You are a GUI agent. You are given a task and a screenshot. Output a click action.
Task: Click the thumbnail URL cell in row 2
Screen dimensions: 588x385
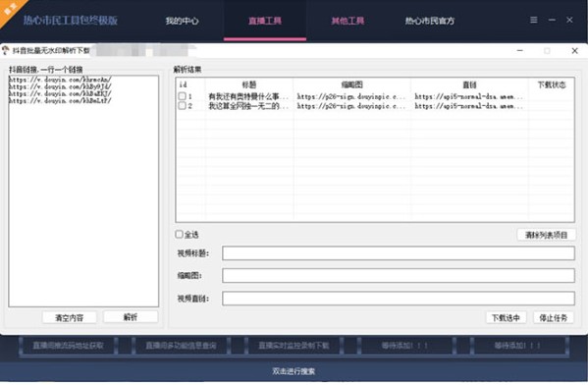pos(351,106)
